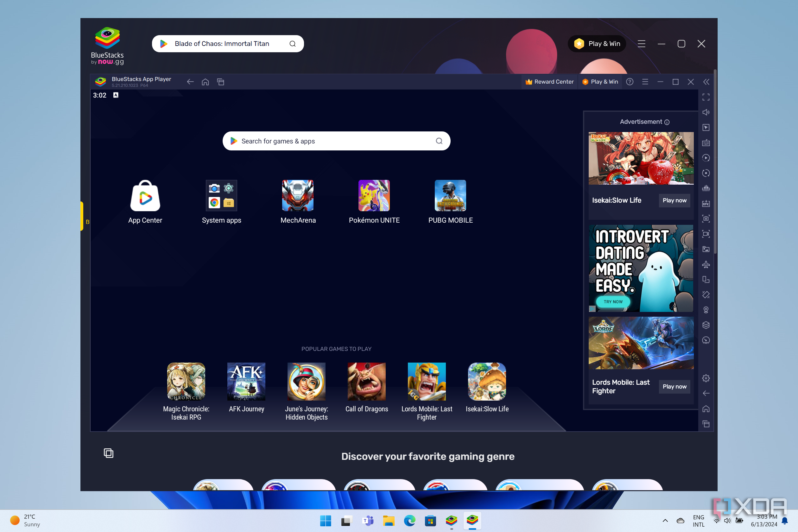Open Media Manager from the sidebar
The image size is (798, 532).
coord(706,249)
